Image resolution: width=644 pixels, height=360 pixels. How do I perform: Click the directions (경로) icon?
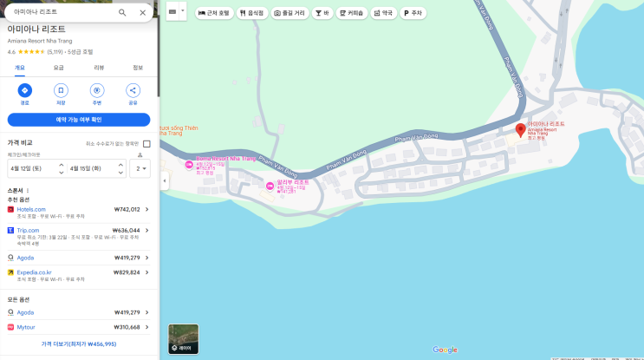[24, 90]
